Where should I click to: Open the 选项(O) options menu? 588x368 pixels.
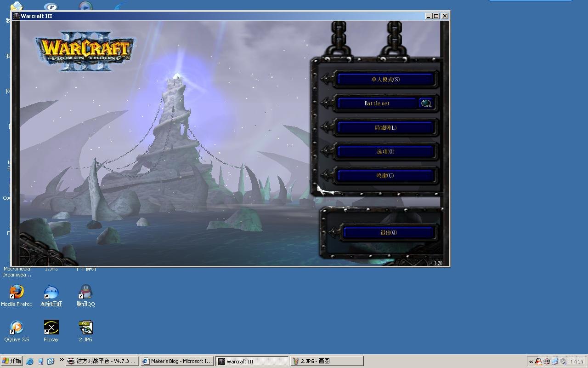(x=385, y=152)
